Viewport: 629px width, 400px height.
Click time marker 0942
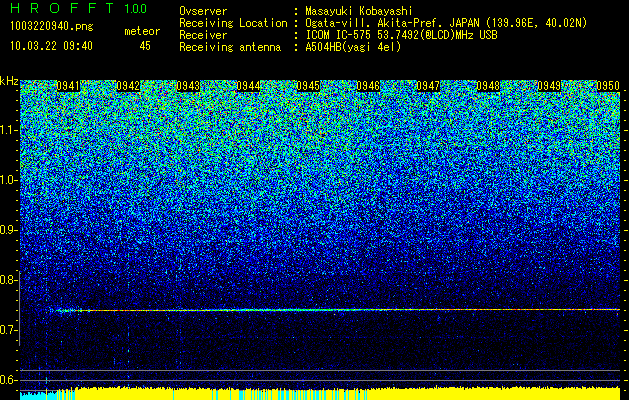[128, 86]
